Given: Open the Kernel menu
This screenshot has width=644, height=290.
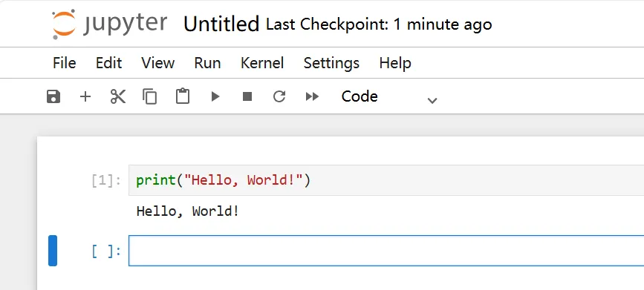Looking at the screenshot, I should [x=262, y=63].
